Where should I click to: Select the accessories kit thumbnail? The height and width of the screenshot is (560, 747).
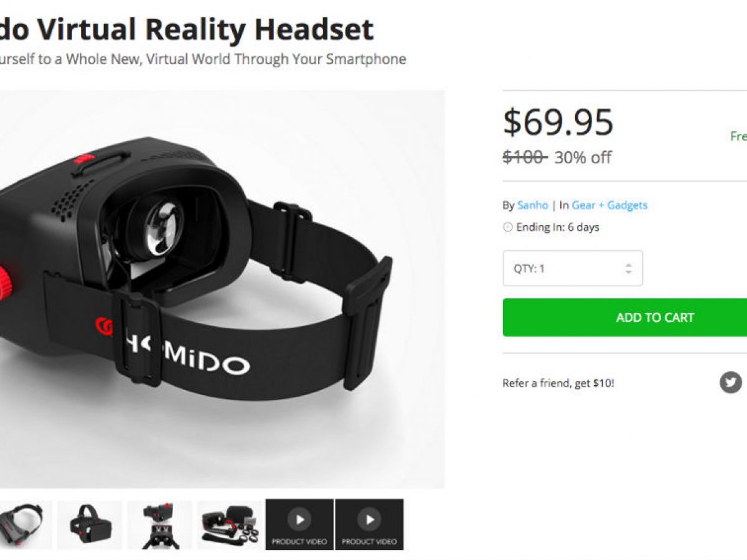230,525
